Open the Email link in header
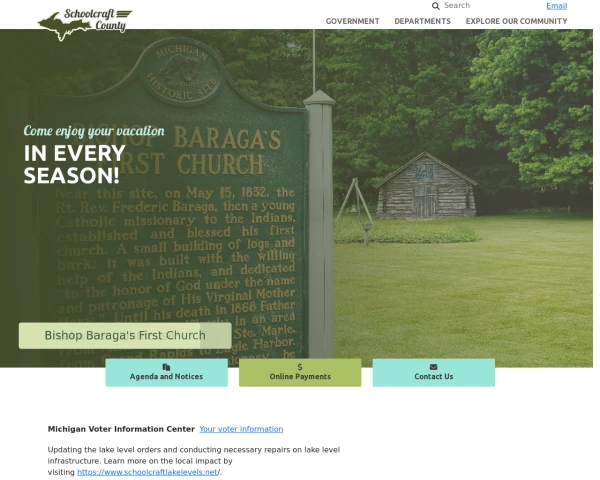The image size is (600, 480). click(556, 6)
